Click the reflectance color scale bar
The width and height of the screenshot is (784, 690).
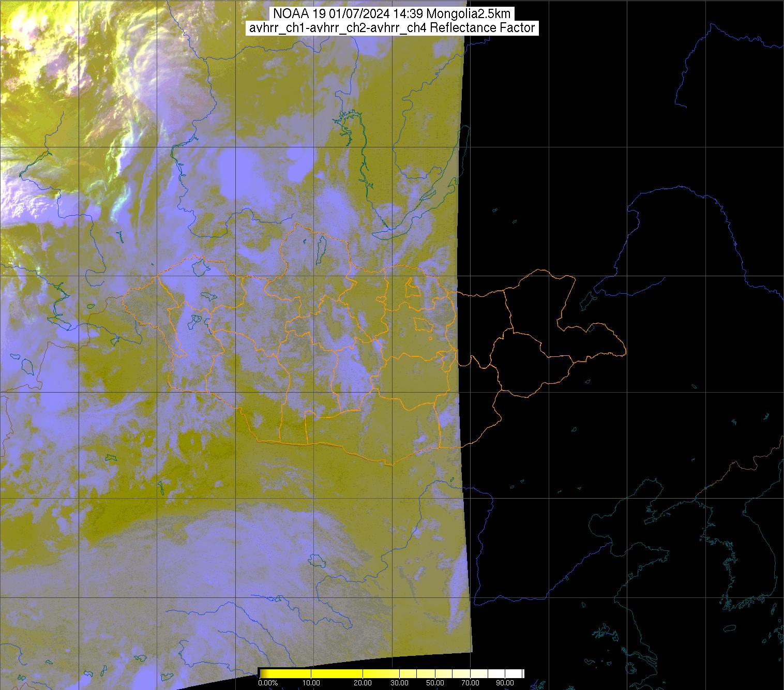point(391,673)
